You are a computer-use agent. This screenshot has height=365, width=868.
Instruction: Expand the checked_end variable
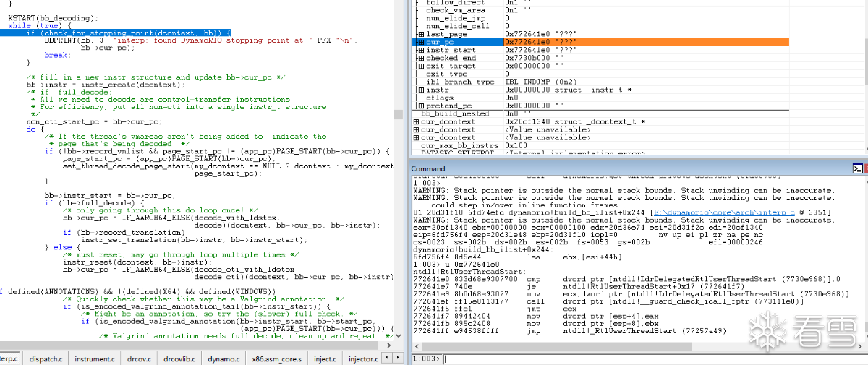tap(421, 58)
